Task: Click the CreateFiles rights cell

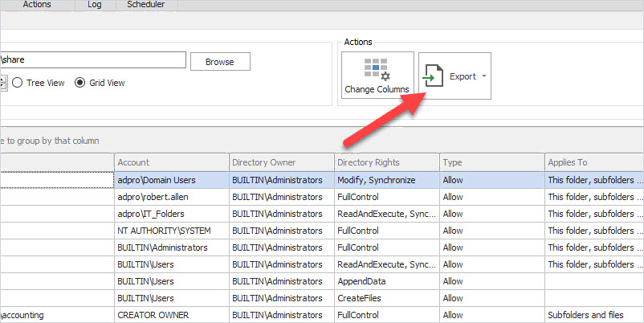Action: click(387, 298)
